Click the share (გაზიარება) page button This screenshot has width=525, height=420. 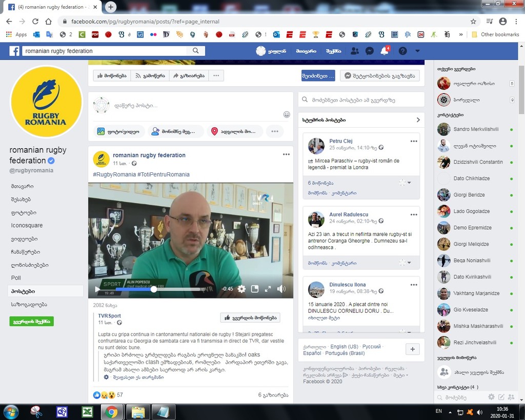click(189, 76)
